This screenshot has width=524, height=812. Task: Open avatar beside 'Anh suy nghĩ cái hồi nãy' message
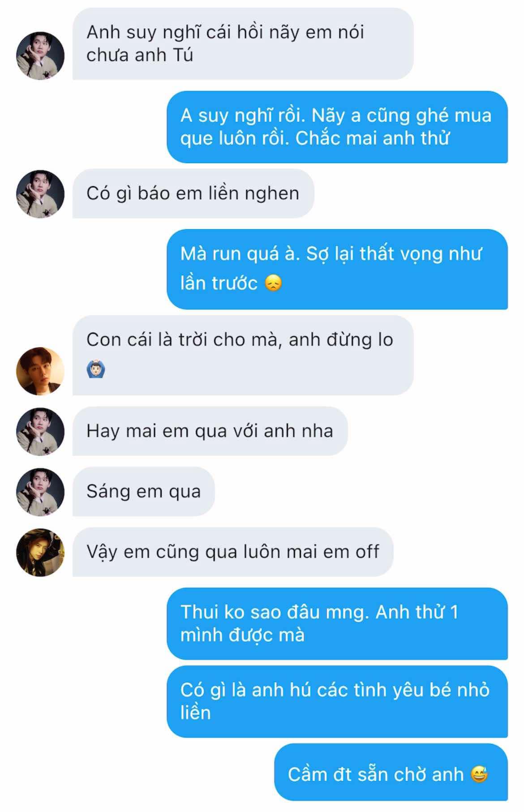pos(40,56)
